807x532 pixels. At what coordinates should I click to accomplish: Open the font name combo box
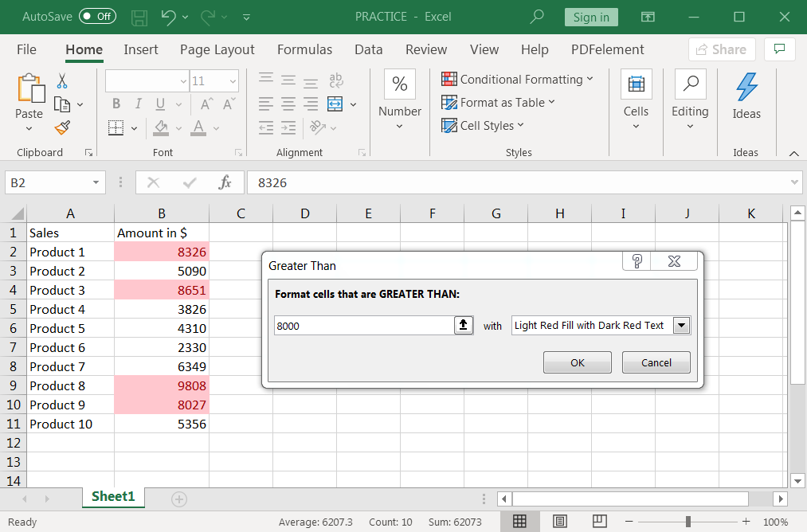(x=147, y=80)
